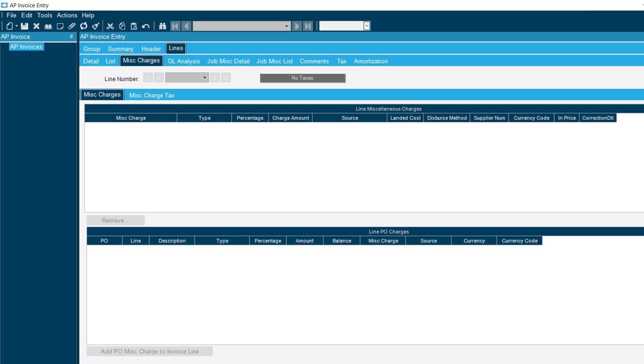Click the New document icon
The width and height of the screenshot is (644, 364).
tap(10, 26)
